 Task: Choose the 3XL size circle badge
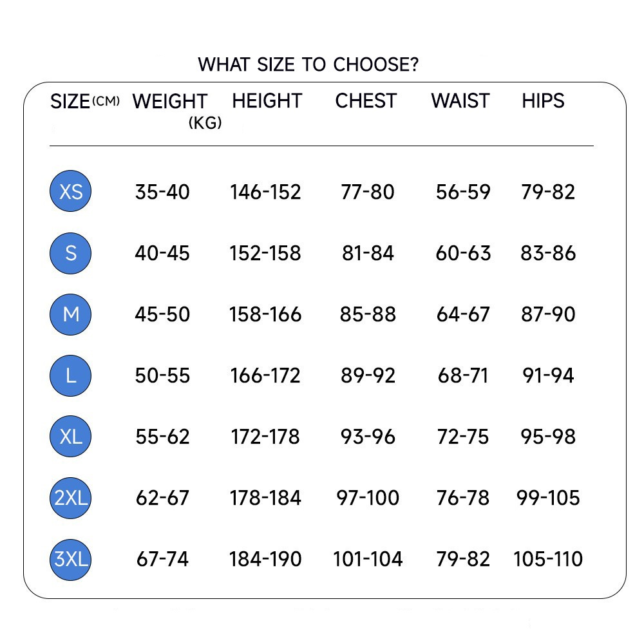pos(71,559)
